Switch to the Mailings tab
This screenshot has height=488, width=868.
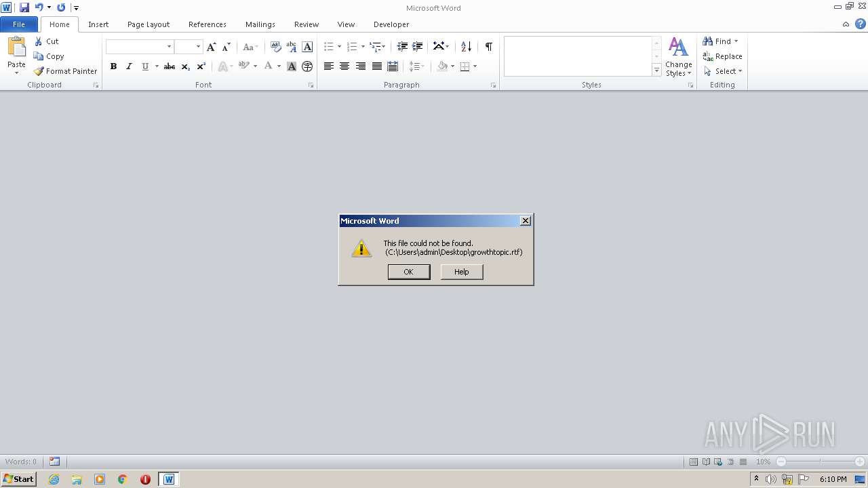[260, 24]
